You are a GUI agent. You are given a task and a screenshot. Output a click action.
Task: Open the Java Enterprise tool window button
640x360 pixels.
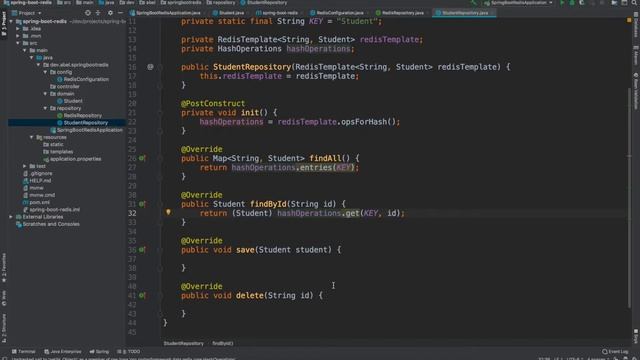pyautogui.click(x=63, y=351)
